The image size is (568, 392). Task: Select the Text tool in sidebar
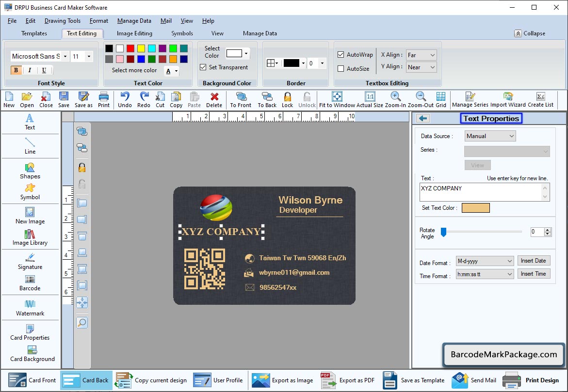tap(30, 122)
